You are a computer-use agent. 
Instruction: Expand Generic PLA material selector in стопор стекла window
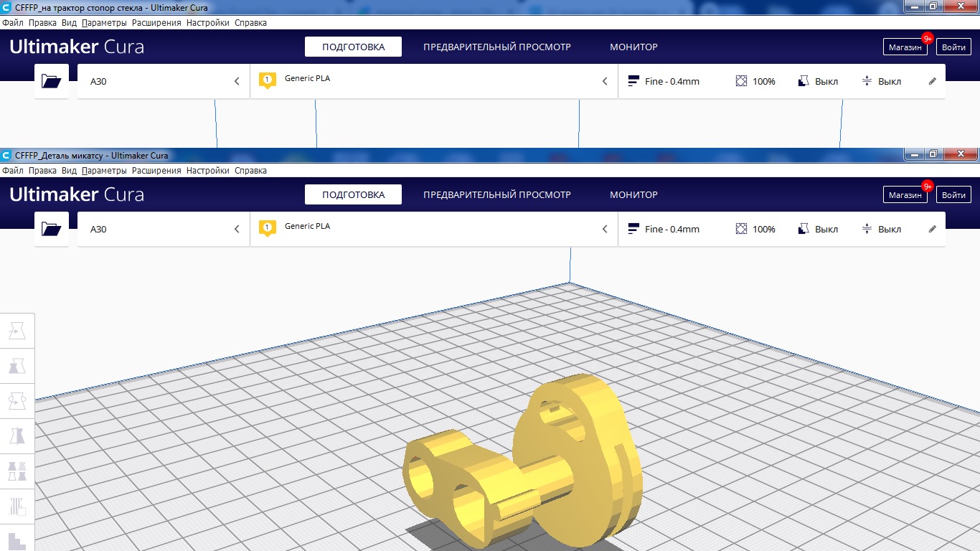pyautogui.click(x=434, y=81)
